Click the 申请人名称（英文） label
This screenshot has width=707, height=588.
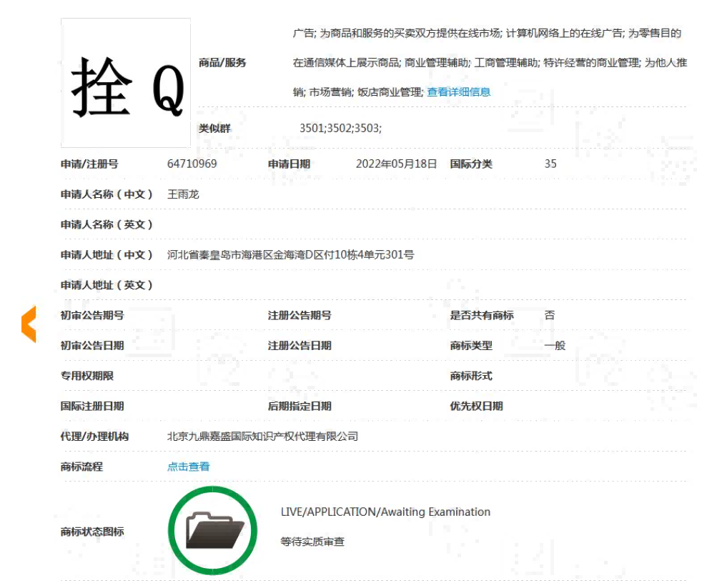pyautogui.click(x=107, y=224)
